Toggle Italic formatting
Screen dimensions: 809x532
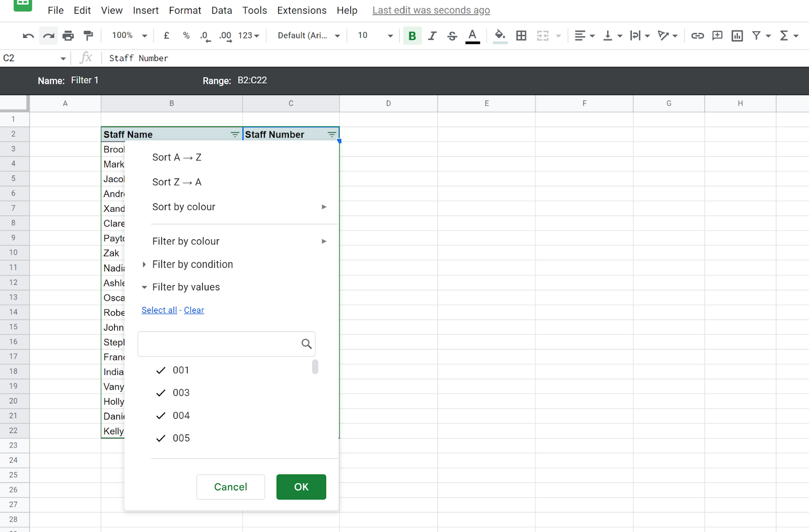pos(432,35)
